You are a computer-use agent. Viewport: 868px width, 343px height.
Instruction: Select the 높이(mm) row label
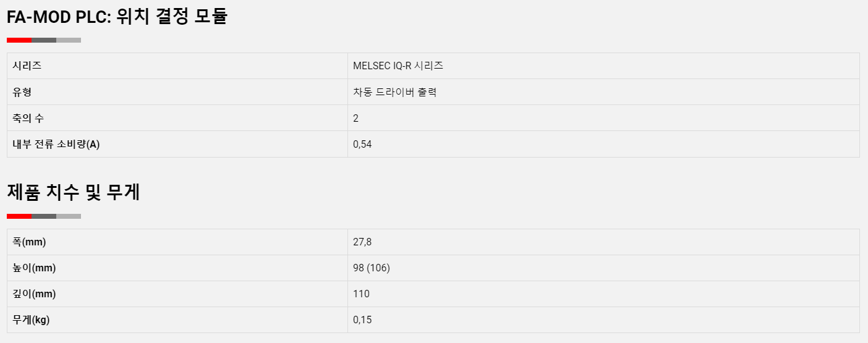click(35, 268)
